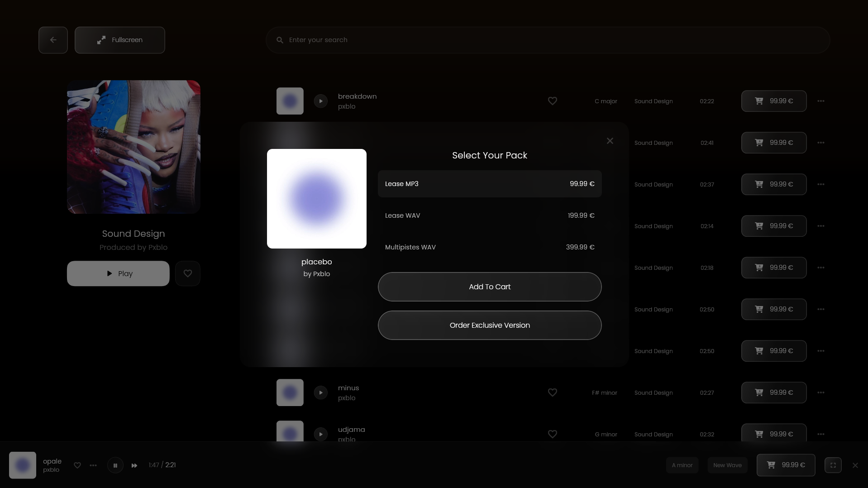
Task: Click the 02:37 row cart button
Action: 774,184
